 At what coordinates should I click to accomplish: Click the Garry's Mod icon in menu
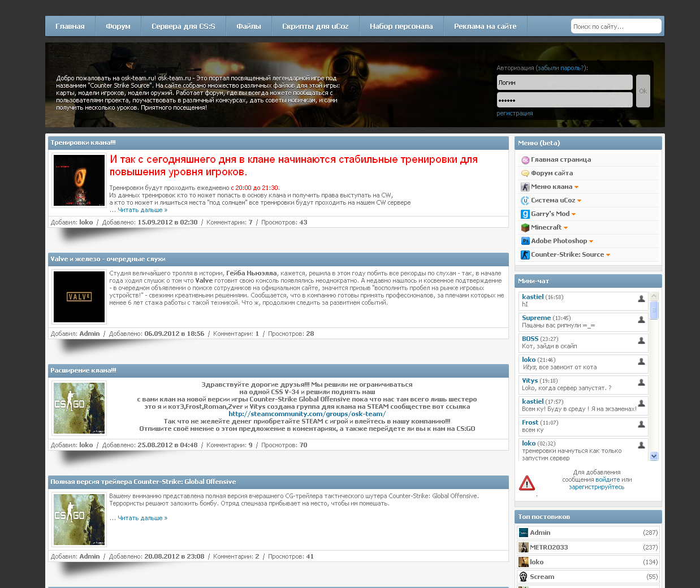525,214
